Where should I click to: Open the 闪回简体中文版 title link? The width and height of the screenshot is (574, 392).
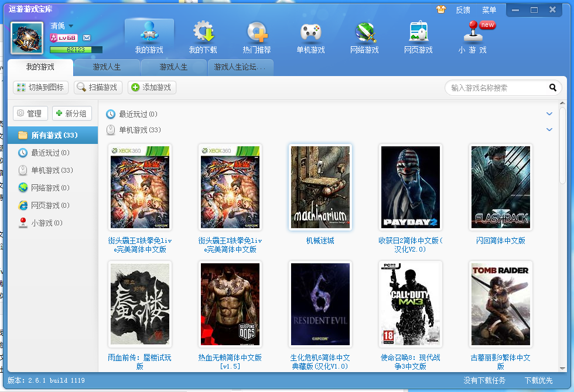pos(500,240)
